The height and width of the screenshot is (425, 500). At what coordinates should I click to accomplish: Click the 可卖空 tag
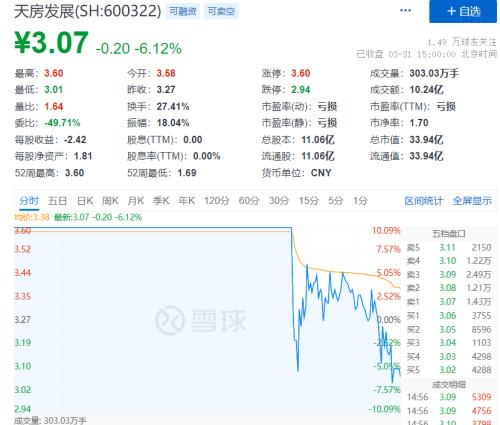(221, 12)
